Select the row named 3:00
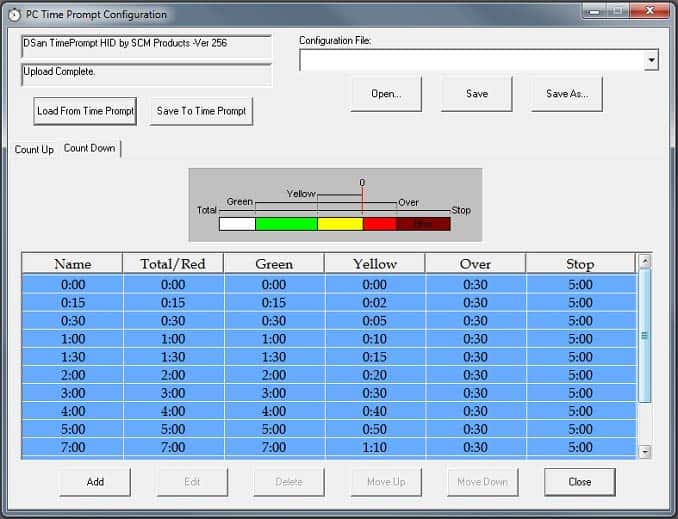Image resolution: width=678 pixels, height=519 pixels. (329, 393)
